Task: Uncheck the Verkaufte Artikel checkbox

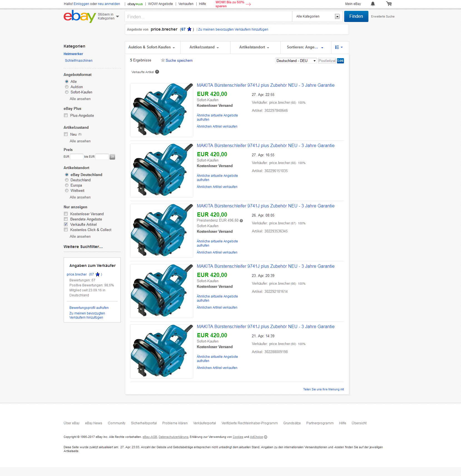Action: [x=66, y=224]
